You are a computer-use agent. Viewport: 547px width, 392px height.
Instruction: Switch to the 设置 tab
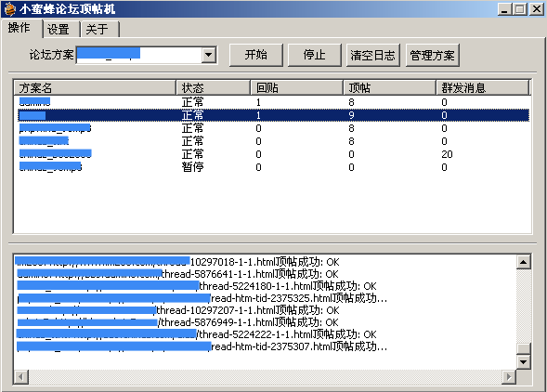click(x=59, y=30)
